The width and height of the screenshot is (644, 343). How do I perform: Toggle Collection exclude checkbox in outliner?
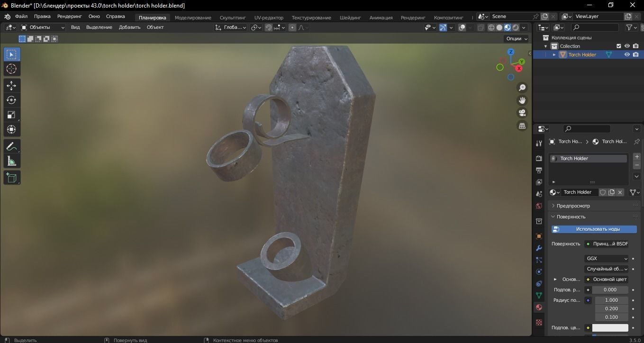point(618,46)
